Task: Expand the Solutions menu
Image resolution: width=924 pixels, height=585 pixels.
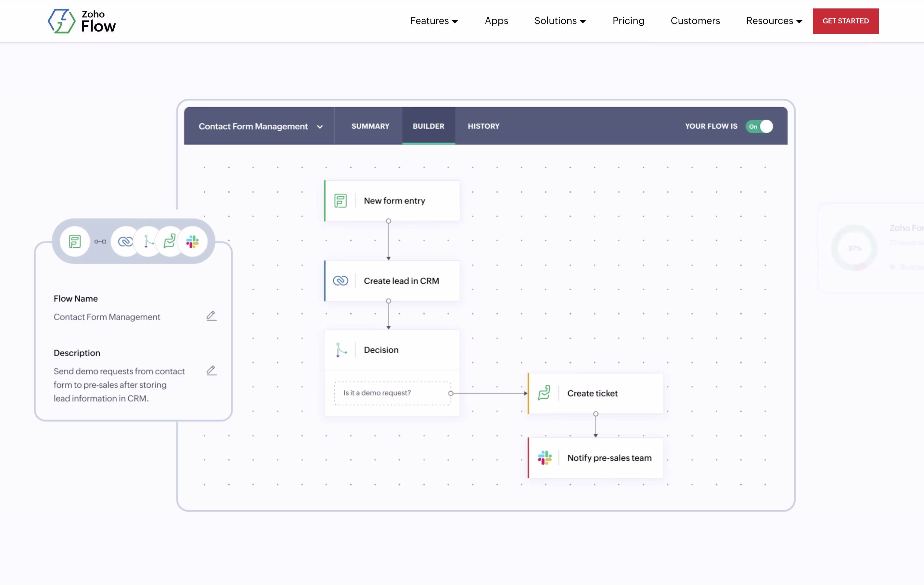Action: [x=560, y=21]
